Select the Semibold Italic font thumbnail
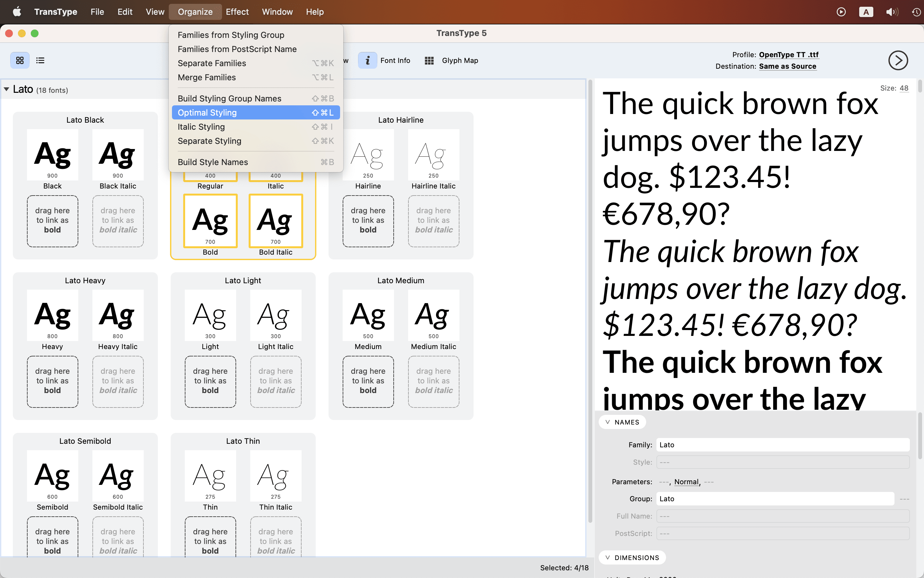924x578 pixels. coord(118,476)
